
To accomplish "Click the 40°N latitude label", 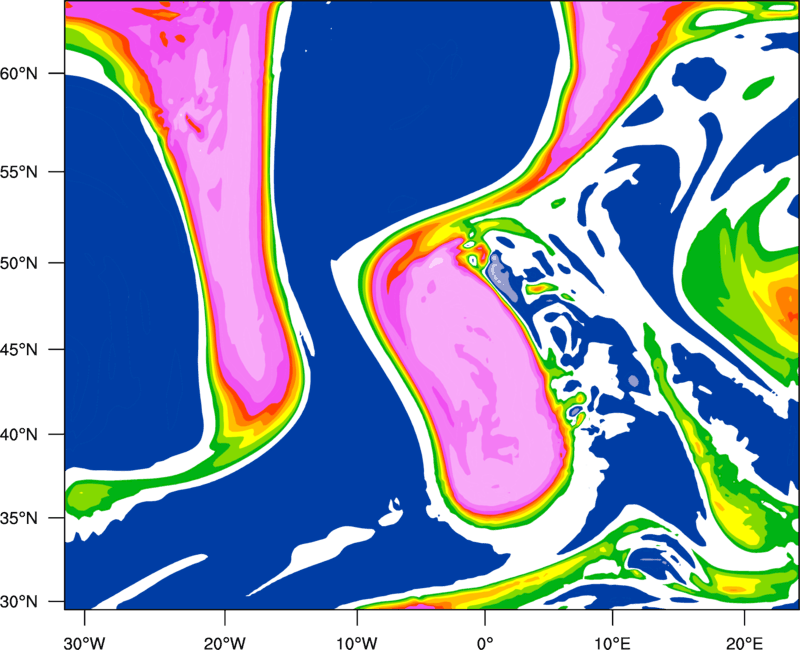I will click(x=19, y=435).
